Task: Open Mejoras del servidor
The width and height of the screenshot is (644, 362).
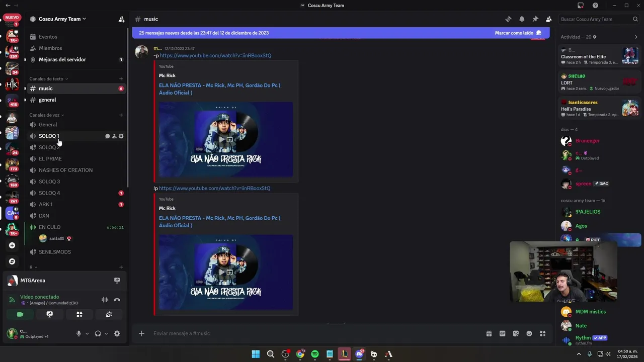Action: pyautogui.click(x=75, y=59)
